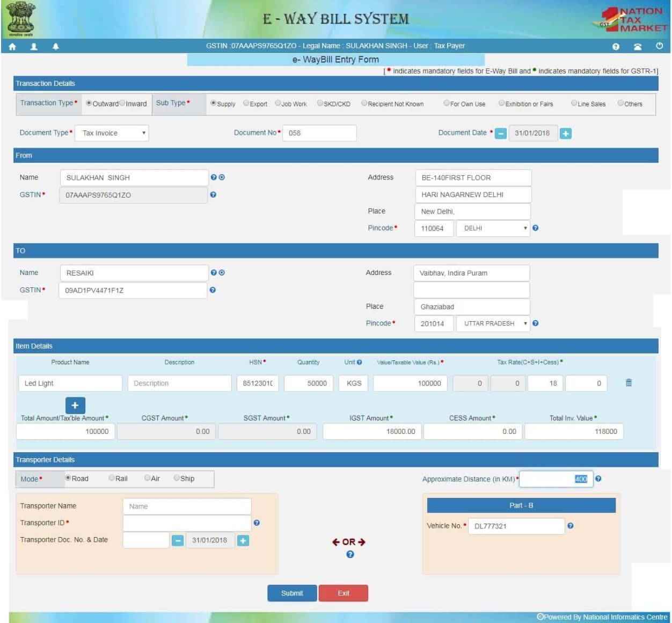Click help icon beside Approximate Distance field
Screen dimensions: 672x623
598,479
